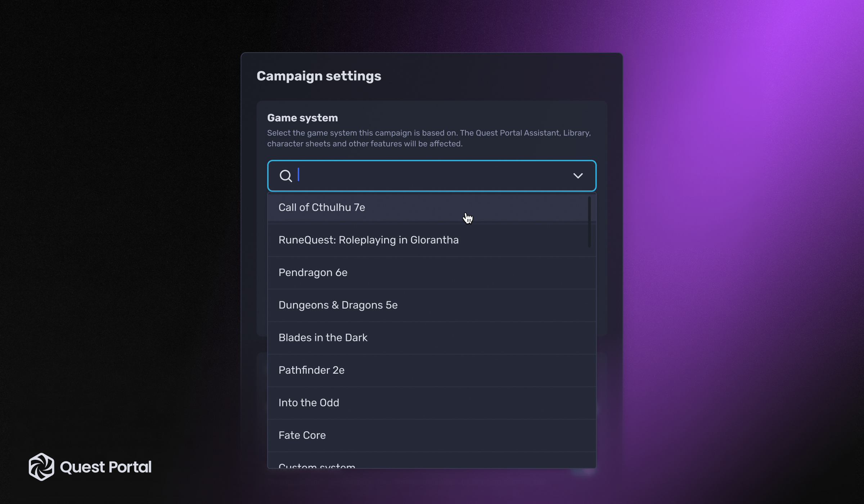Click the Quest Portal wordmark text
The image size is (864, 504).
106,467
